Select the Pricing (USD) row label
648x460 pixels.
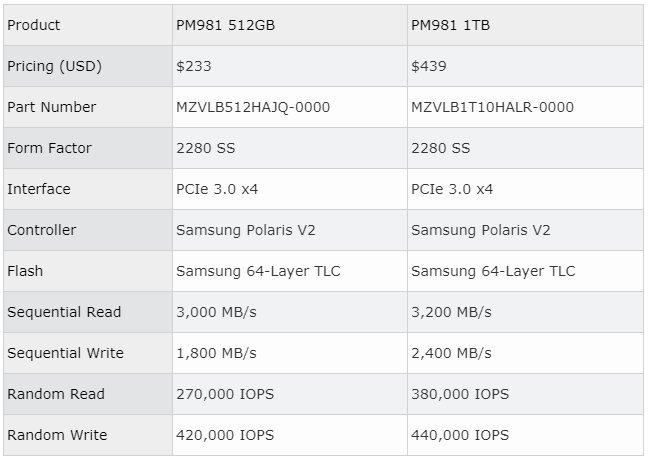click(x=54, y=66)
